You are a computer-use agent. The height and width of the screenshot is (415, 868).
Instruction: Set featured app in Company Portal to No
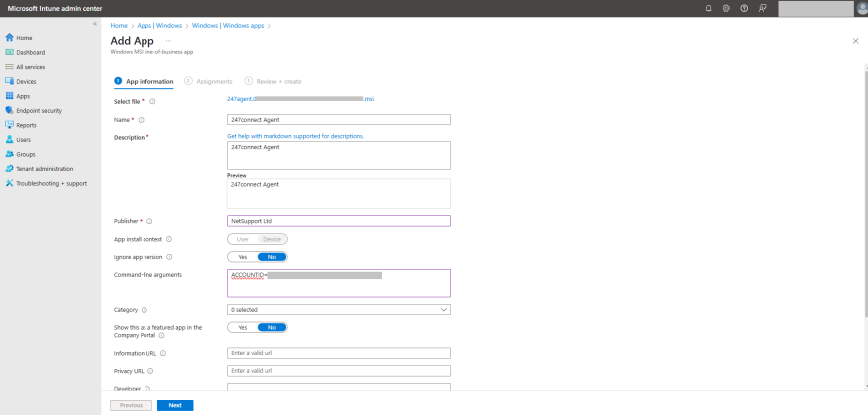pyautogui.click(x=272, y=327)
